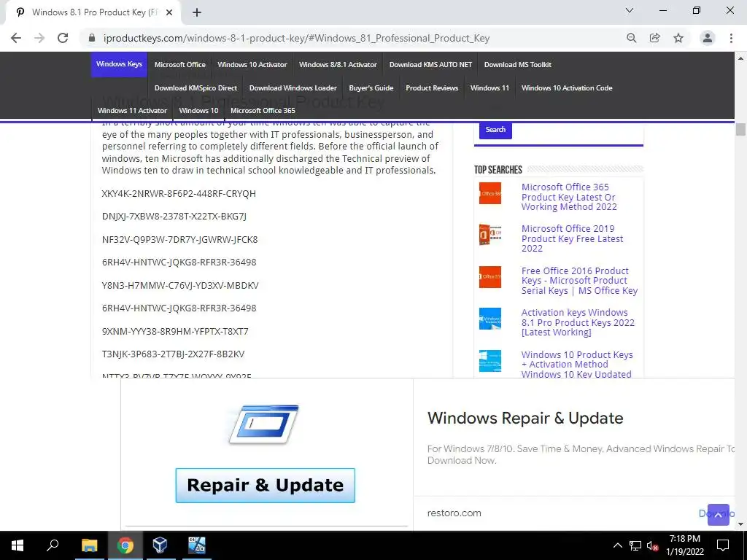Viewport: 747px width, 560px height.
Task: Click key Y8N3-H7MMW-C76VJ-YD3XV-MBDKV
Action: [x=180, y=286]
